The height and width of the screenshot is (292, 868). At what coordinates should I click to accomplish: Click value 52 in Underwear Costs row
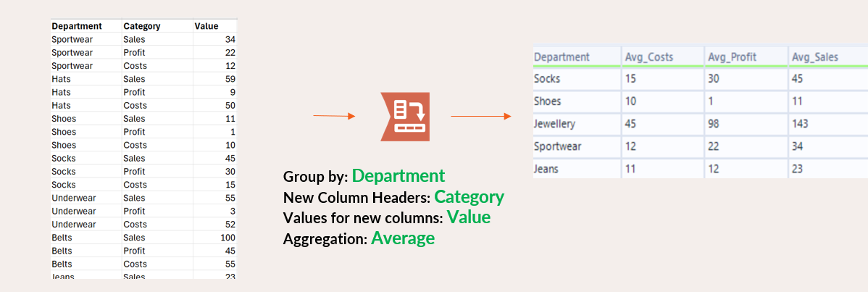pyautogui.click(x=230, y=225)
